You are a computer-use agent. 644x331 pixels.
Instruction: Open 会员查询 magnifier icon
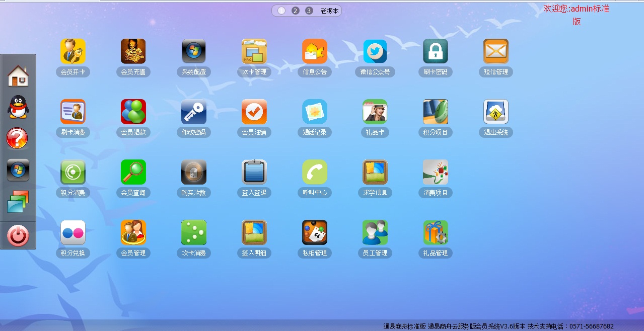[133, 172]
